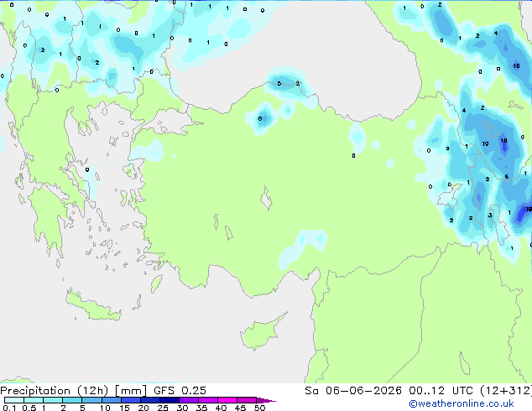The width and height of the screenshot is (532, 411).
Task: Click the '5' value on the Black Sea coast
Action: pos(279,83)
